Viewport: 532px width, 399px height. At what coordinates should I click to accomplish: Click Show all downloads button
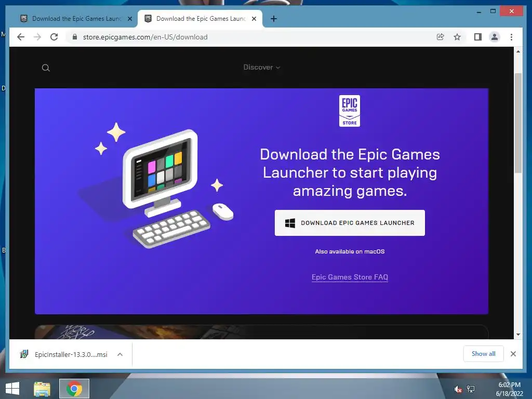click(x=484, y=354)
